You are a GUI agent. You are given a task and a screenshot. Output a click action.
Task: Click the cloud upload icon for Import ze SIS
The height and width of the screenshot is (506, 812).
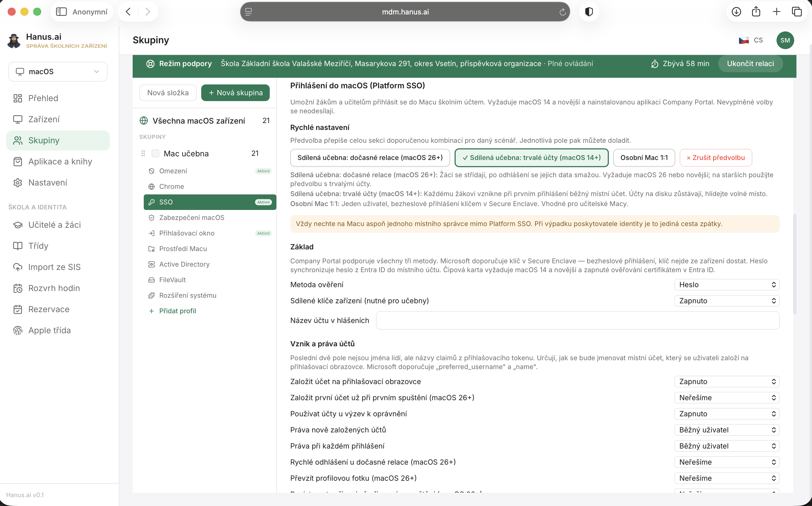click(18, 267)
